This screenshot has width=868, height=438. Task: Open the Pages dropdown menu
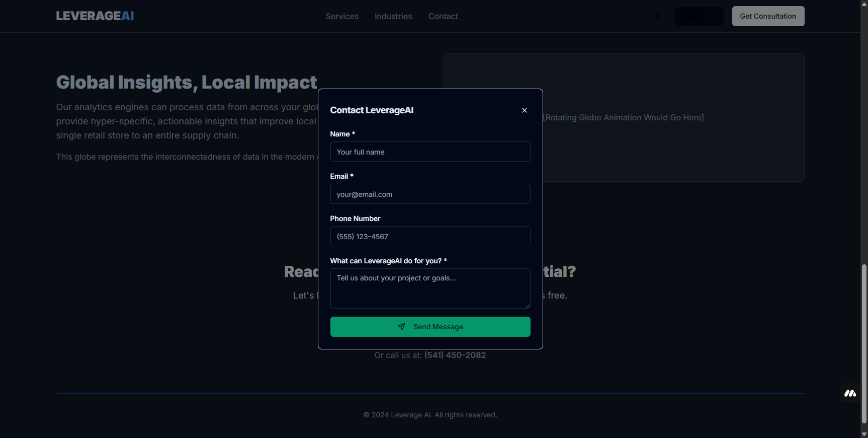699,17
